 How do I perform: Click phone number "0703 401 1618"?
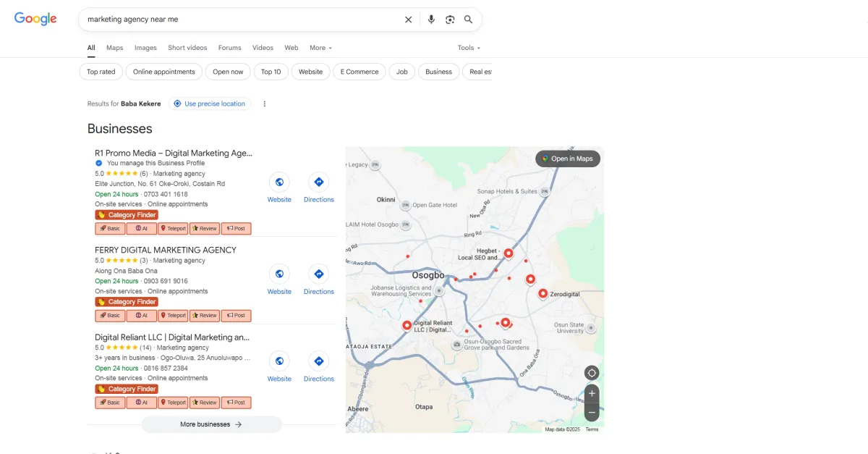click(x=166, y=194)
